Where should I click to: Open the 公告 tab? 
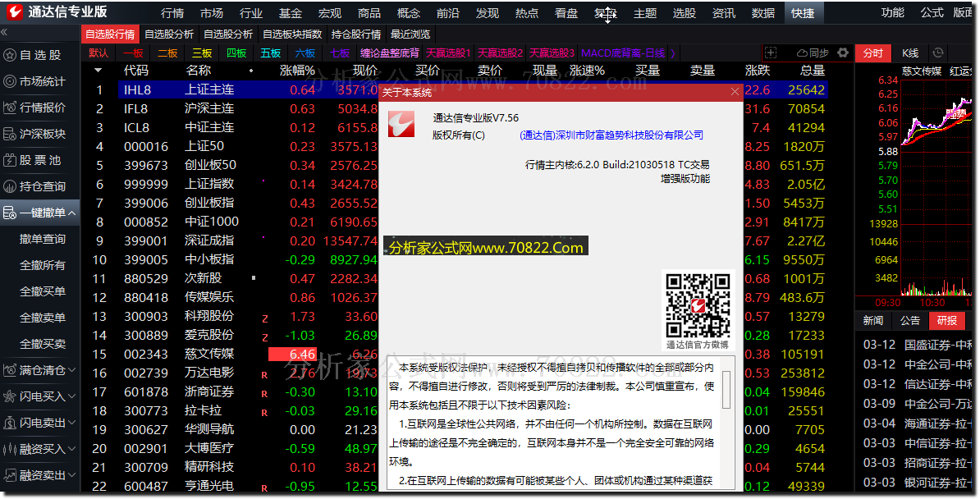[x=910, y=321]
